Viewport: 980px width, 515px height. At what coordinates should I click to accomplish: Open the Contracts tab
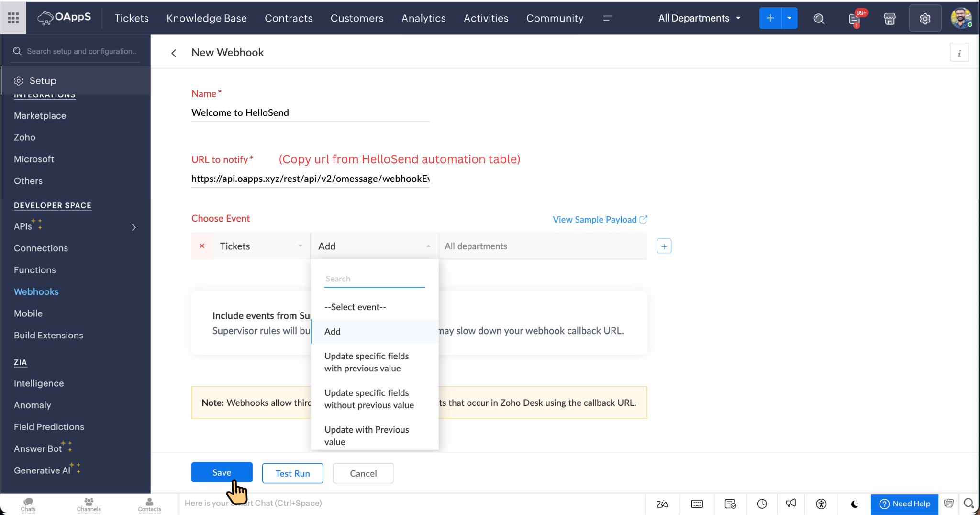[x=289, y=18]
